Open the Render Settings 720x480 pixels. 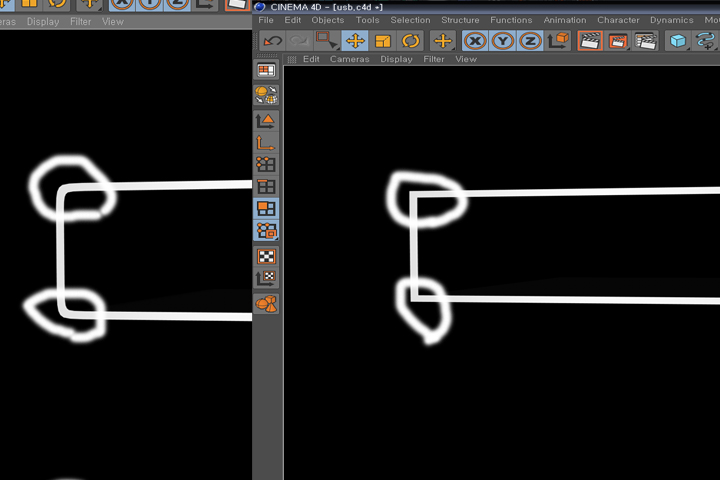click(x=646, y=41)
